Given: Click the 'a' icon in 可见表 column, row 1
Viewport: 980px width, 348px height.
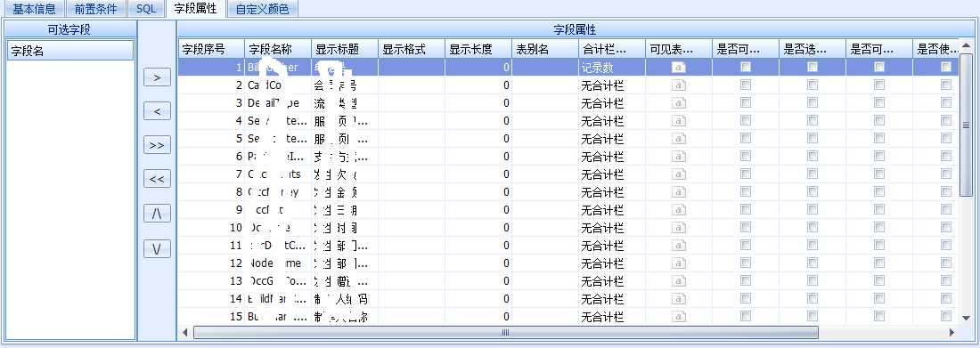Looking at the screenshot, I should [679, 68].
